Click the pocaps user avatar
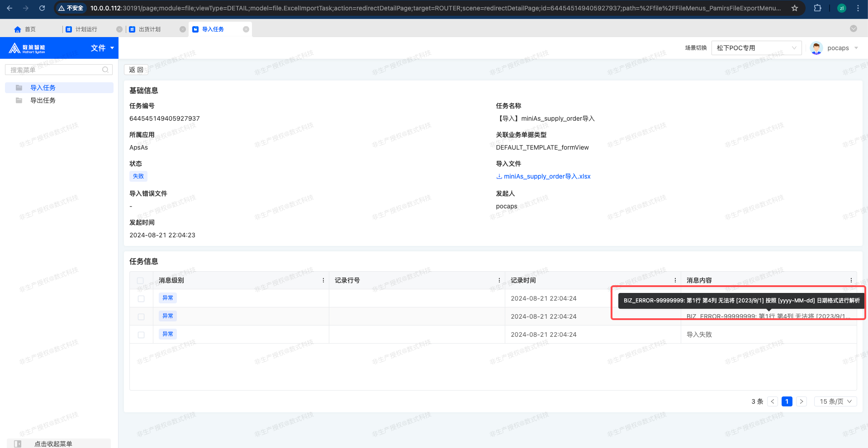The width and height of the screenshot is (868, 448). (816, 48)
